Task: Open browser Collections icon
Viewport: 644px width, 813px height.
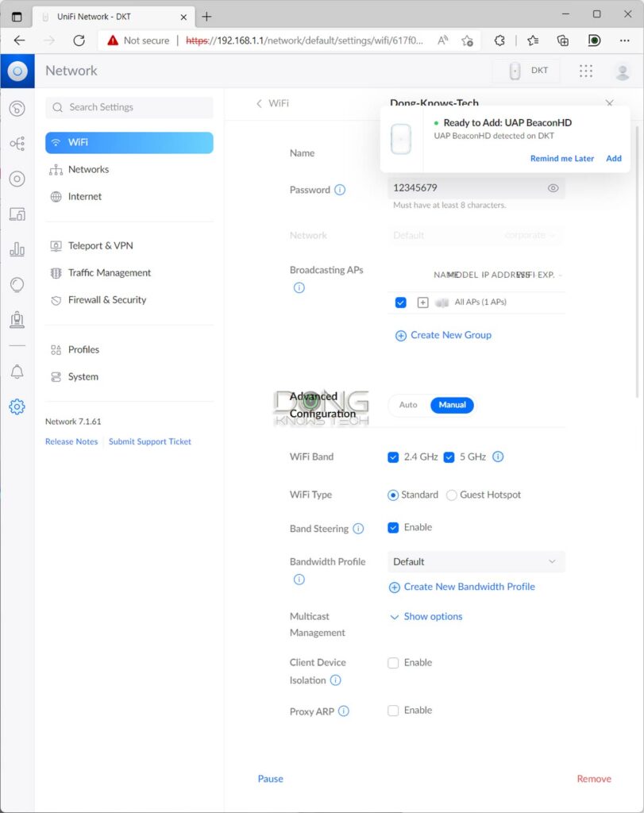Action: (562, 40)
